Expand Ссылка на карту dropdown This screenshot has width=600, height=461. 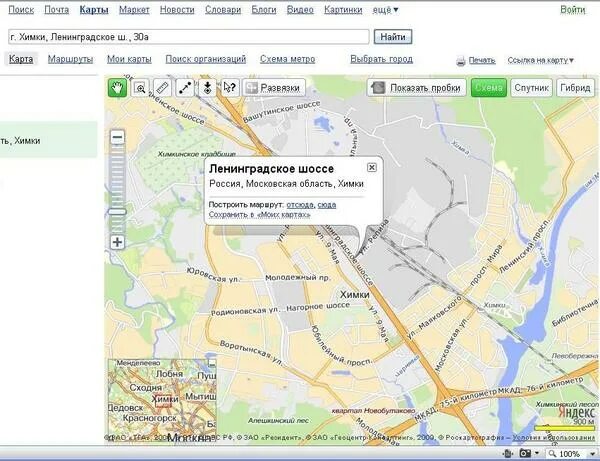pyautogui.click(x=541, y=60)
